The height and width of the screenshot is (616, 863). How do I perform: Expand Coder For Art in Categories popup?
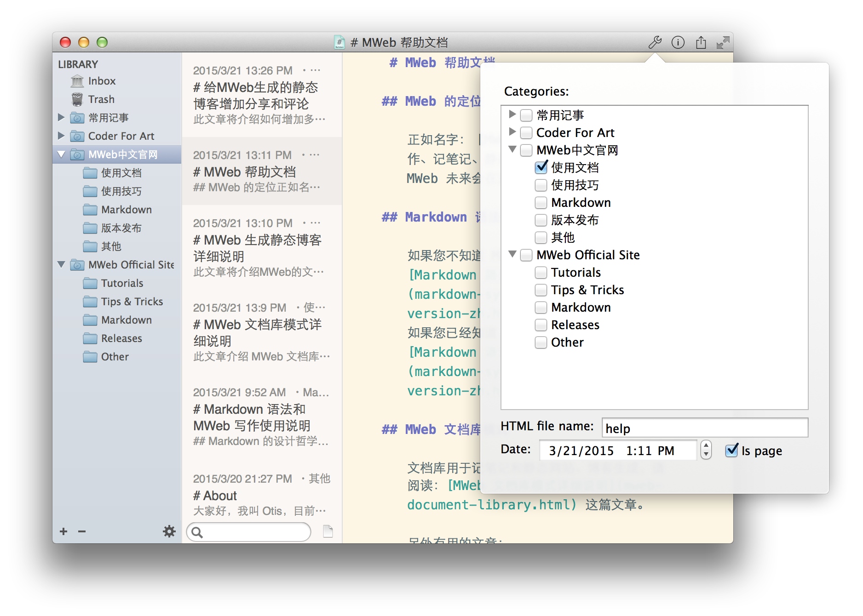point(512,132)
